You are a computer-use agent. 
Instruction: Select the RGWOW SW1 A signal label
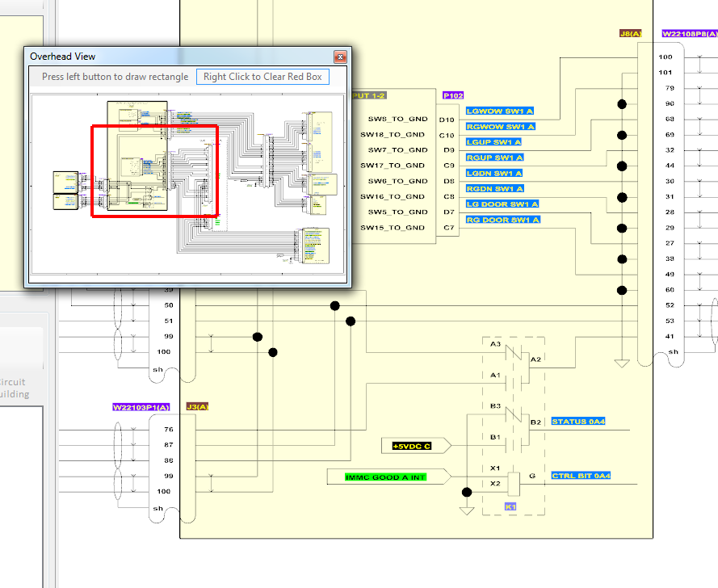(501, 127)
